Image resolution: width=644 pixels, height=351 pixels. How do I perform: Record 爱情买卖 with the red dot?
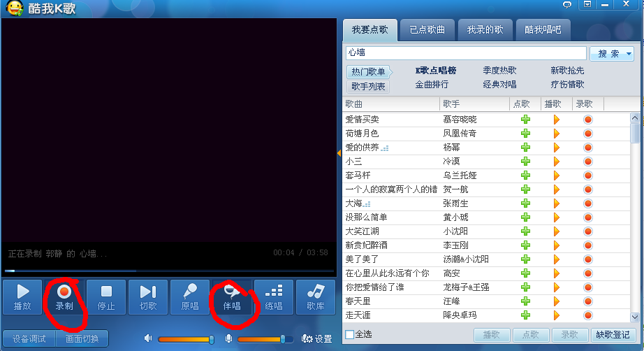[587, 120]
